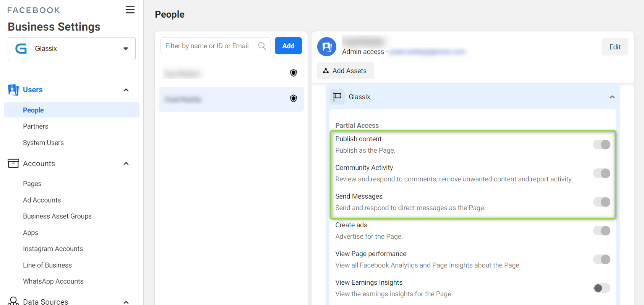Toggle View Earnings Insights permission
Screen dimensions: 644x305
click(x=602, y=288)
